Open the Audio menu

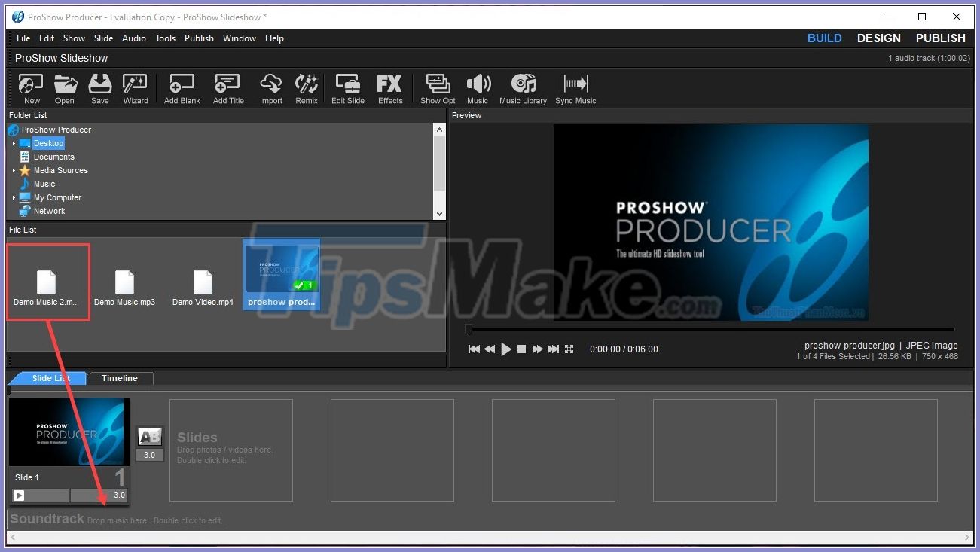(133, 38)
